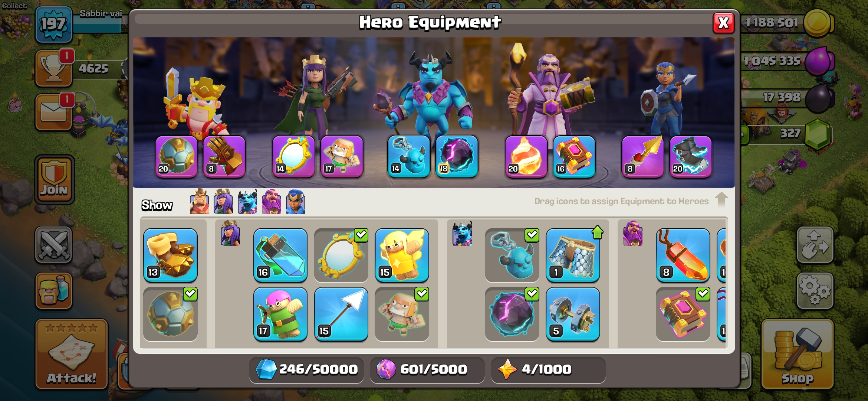
Task: Choose the Frozen Arrow equipment level 15
Action: [x=341, y=314]
